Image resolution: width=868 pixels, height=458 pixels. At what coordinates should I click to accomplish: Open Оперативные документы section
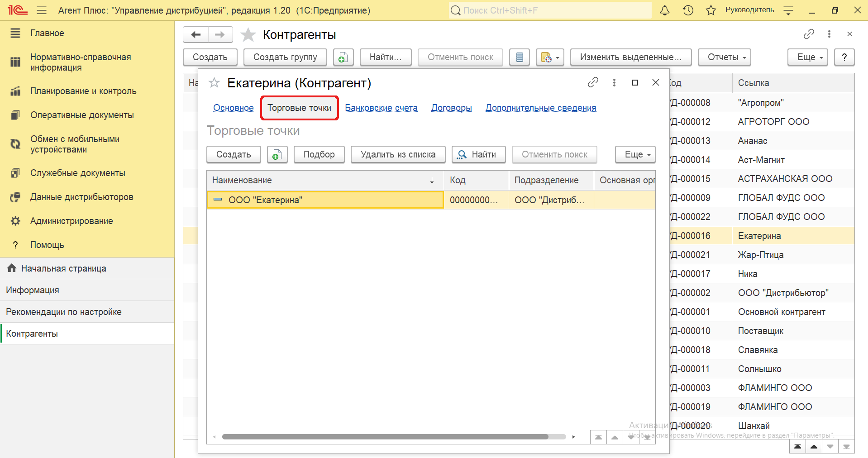(87, 115)
